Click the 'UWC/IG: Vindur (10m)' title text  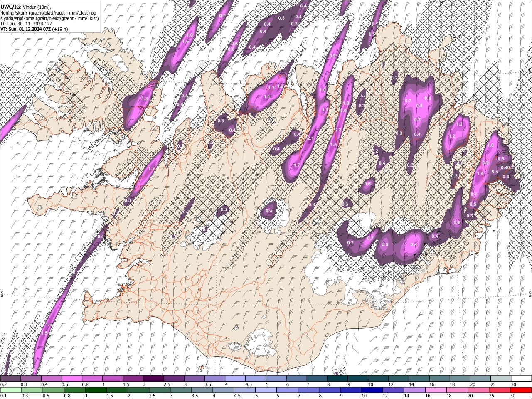pos(26,7)
